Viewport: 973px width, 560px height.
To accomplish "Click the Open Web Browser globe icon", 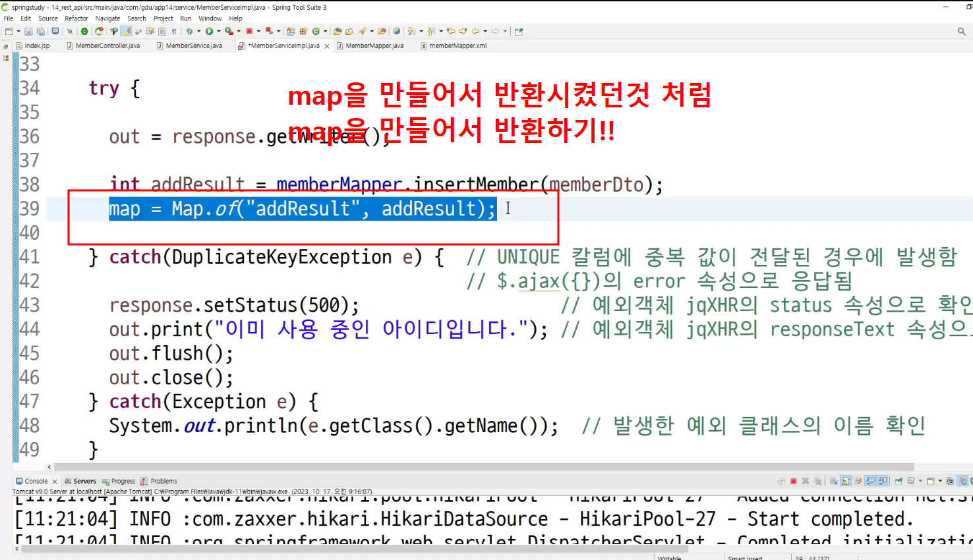I will pos(396,31).
